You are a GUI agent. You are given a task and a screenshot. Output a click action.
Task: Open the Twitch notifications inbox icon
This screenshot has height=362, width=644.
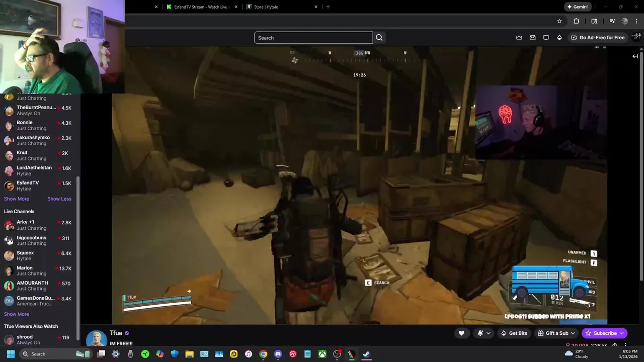click(532, 38)
